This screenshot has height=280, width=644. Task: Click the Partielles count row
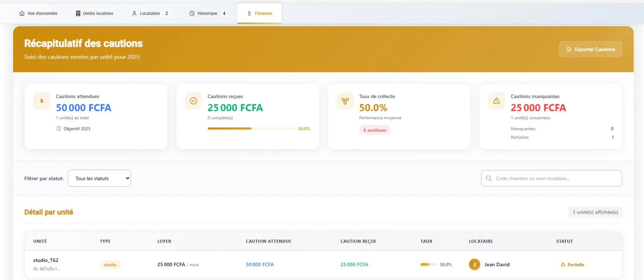[562, 137]
